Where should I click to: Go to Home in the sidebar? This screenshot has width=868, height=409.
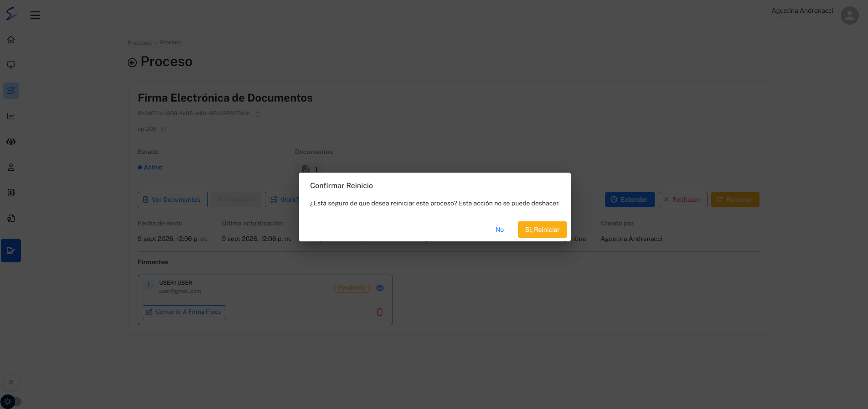11,40
